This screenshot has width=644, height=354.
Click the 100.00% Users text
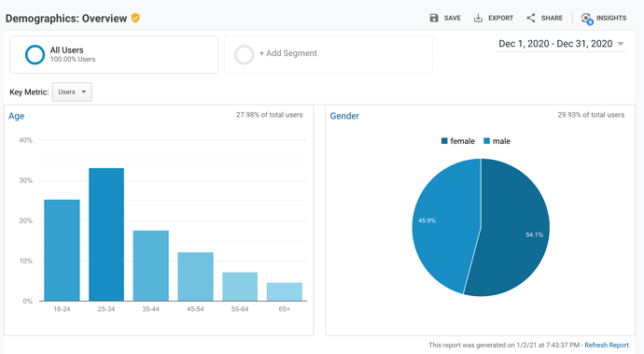click(x=73, y=59)
